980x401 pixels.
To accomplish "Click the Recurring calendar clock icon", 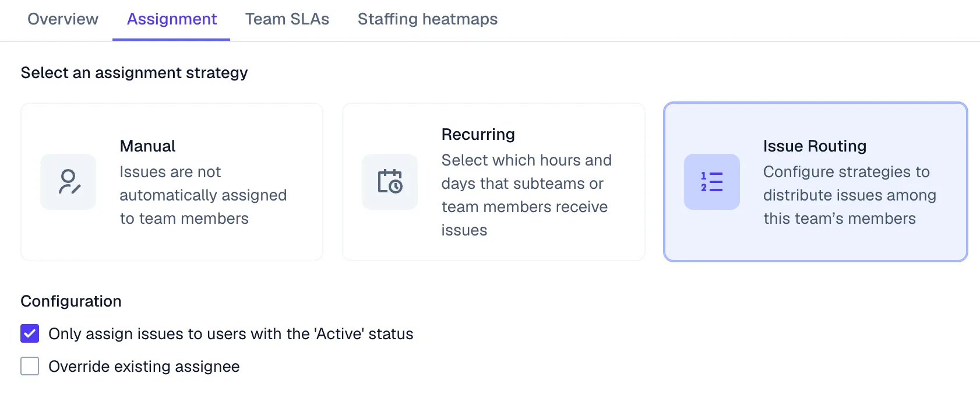I will pyautogui.click(x=390, y=182).
